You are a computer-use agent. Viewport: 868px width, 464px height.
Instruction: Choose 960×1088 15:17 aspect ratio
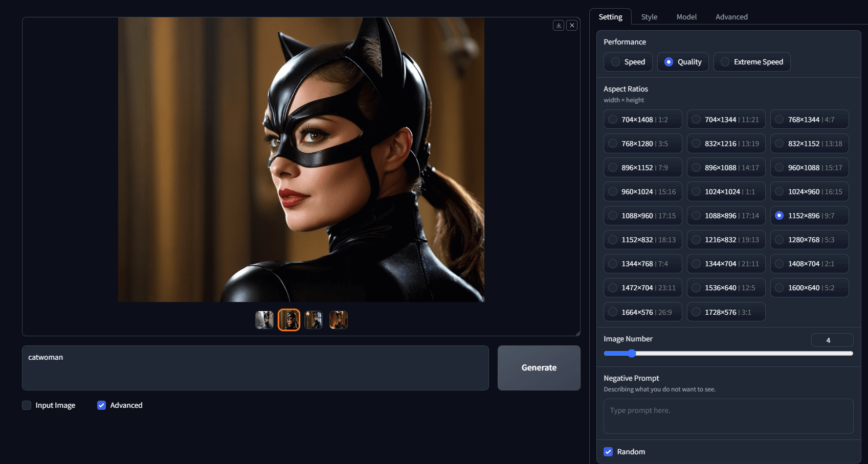tap(810, 168)
